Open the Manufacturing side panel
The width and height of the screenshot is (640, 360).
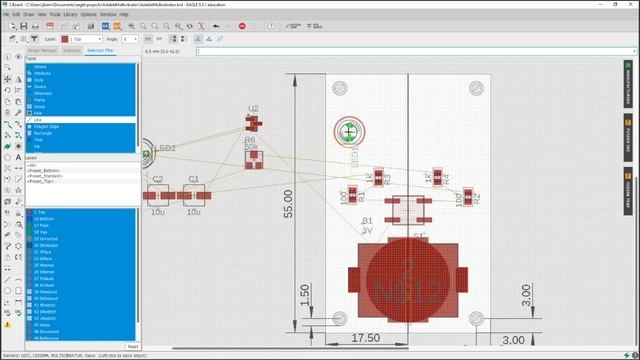628,84
